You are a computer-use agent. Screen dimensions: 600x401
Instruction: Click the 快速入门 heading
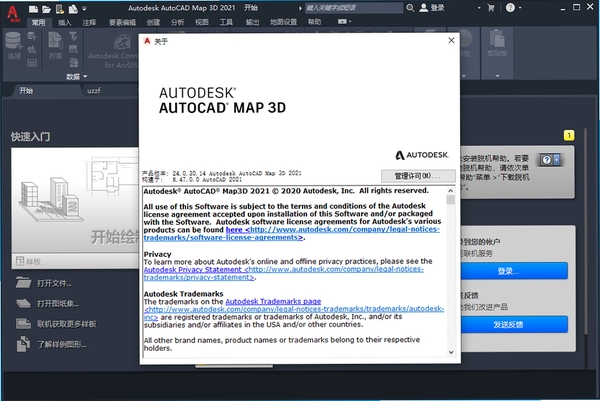(x=30, y=137)
